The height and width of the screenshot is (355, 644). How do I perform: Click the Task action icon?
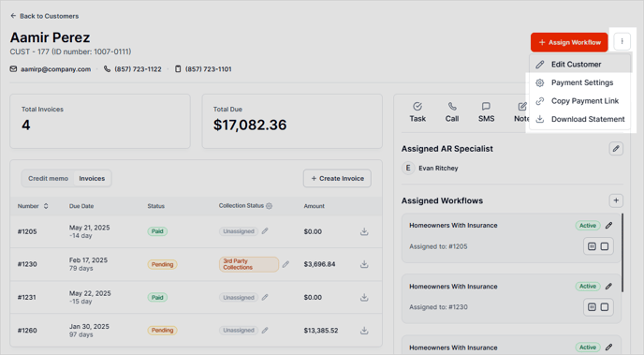(417, 107)
